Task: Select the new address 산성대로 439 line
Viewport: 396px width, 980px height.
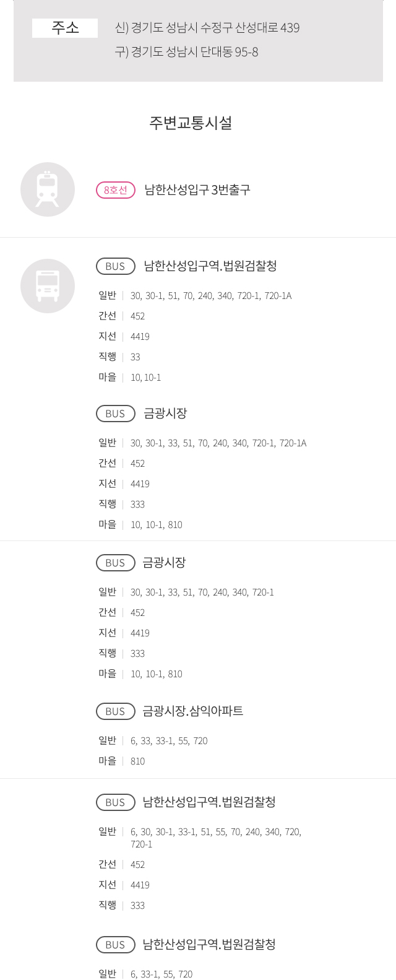Action: point(207,28)
